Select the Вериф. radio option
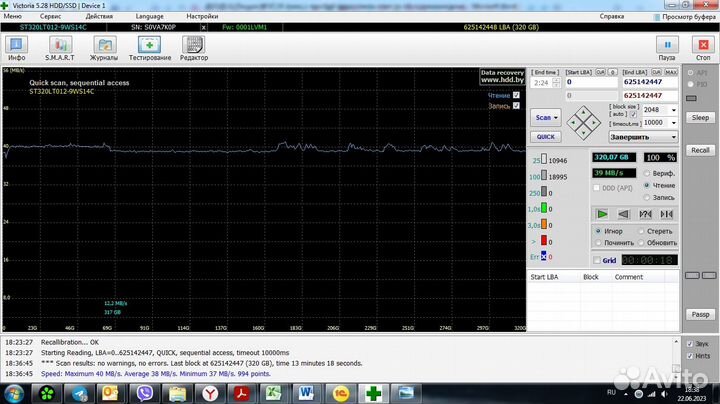The image size is (720, 404). point(646,173)
